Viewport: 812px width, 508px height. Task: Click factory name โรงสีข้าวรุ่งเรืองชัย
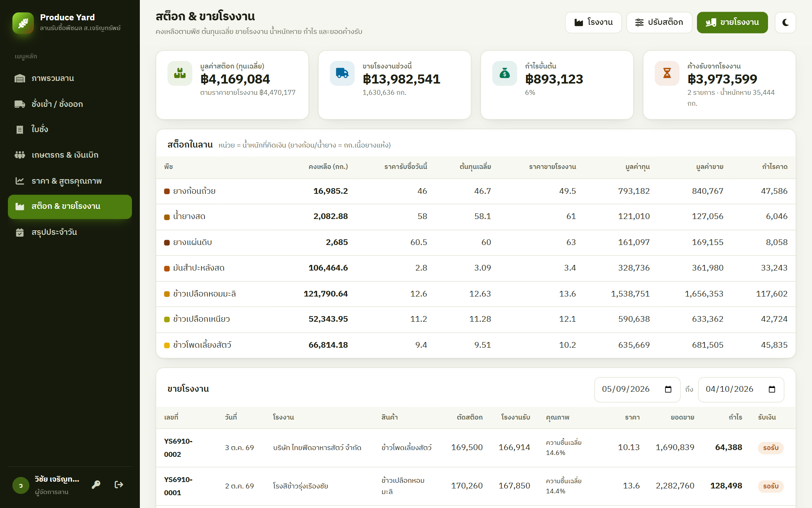click(301, 486)
